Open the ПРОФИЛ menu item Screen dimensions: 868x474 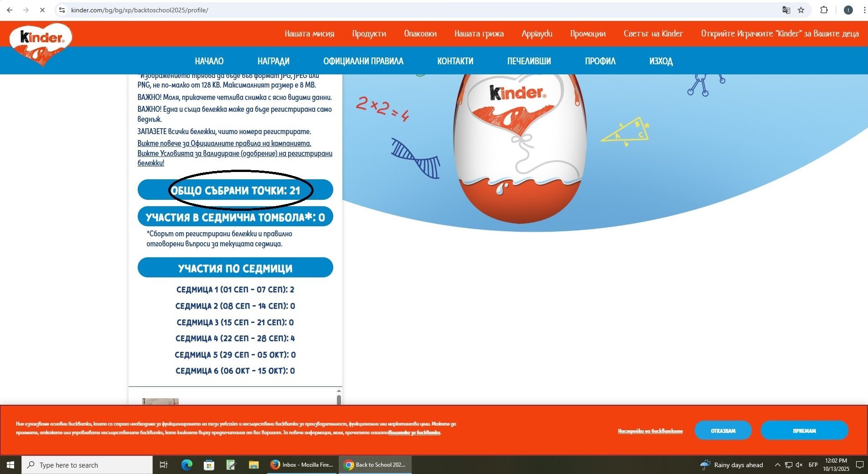pos(600,61)
